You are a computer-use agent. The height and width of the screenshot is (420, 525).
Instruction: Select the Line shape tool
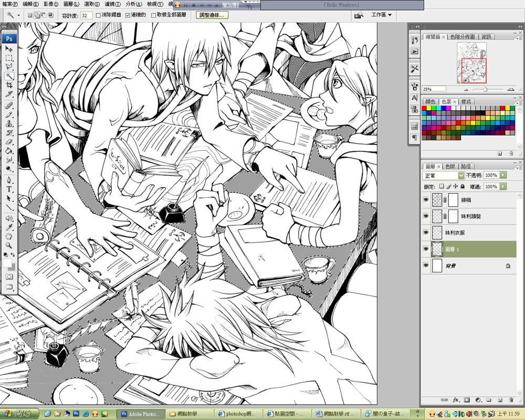tap(9, 207)
